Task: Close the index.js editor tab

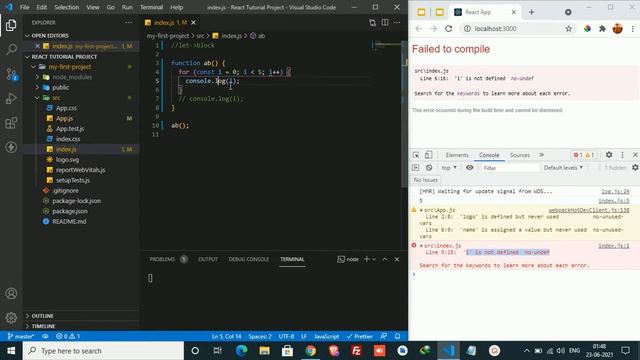Action: (x=193, y=22)
